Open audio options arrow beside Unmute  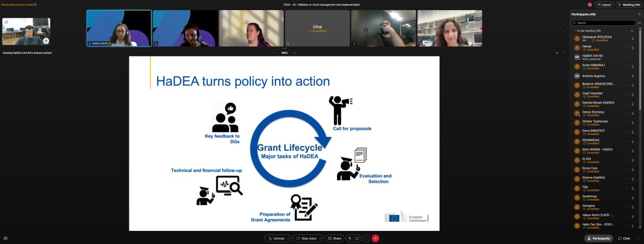pos(288,238)
